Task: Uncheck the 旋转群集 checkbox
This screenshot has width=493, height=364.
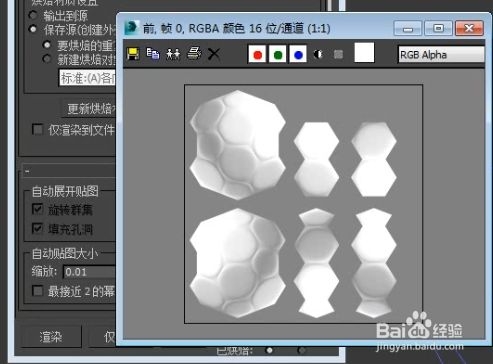Action: tap(38, 209)
